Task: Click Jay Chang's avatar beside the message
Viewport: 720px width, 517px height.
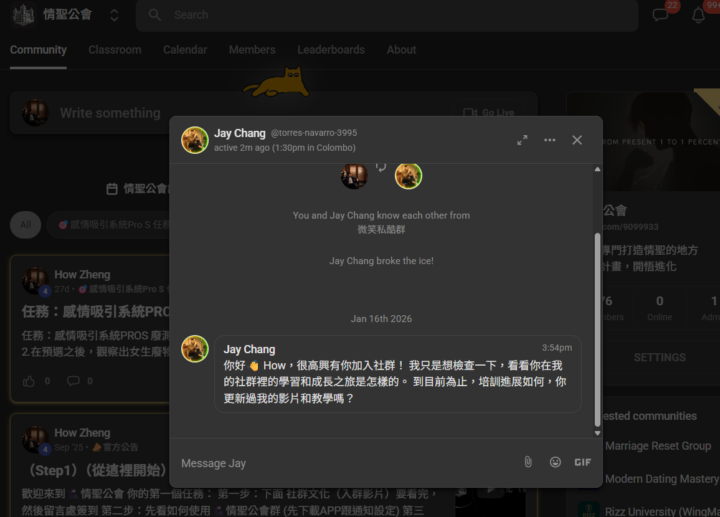Action: (195, 348)
